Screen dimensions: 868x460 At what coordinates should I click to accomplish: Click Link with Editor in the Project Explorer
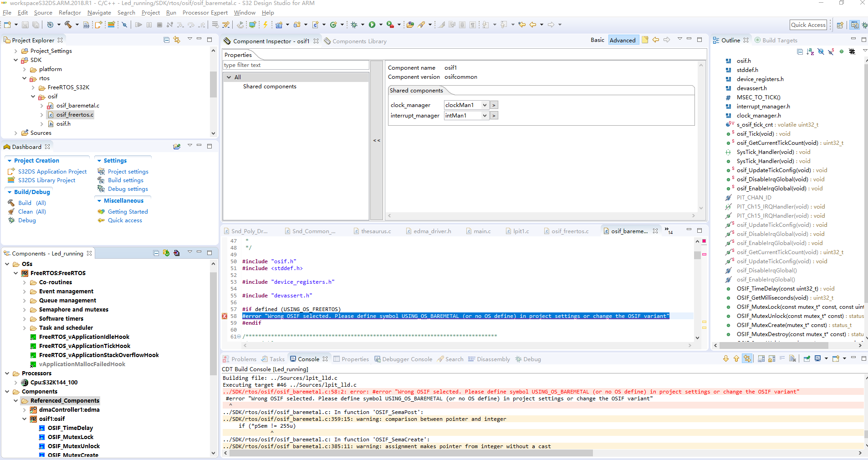tap(177, 40)
